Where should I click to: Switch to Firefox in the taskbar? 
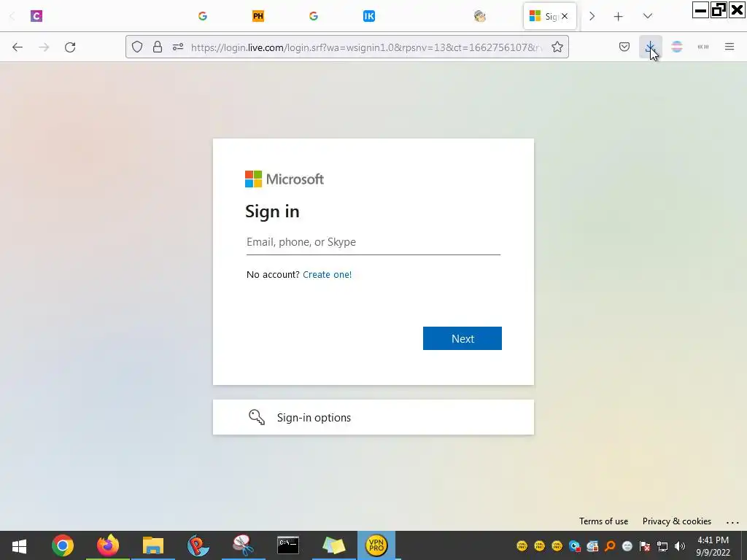(108, 545)
